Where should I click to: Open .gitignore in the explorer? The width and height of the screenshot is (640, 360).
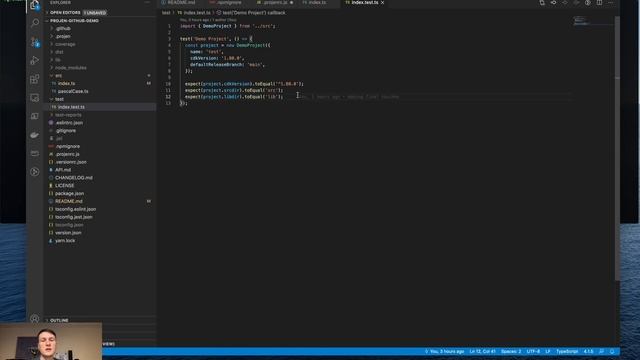pyautogui.click(x=66, y=131)
